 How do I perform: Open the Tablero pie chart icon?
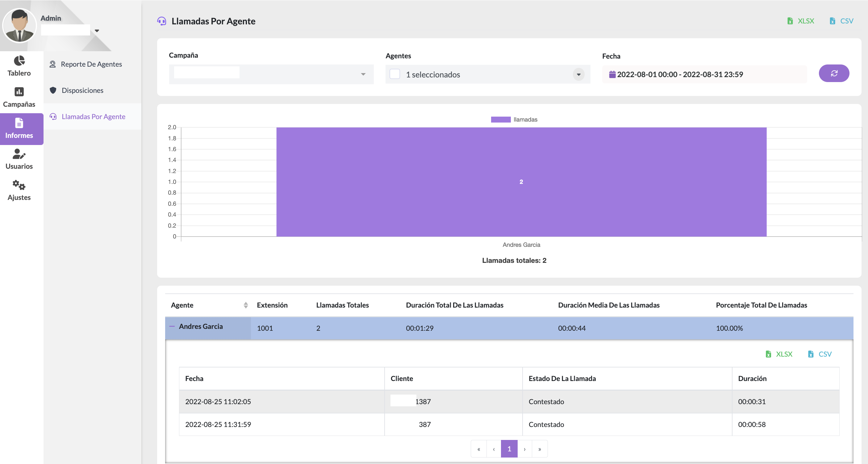pyautogui.click(x=19, y=61)
